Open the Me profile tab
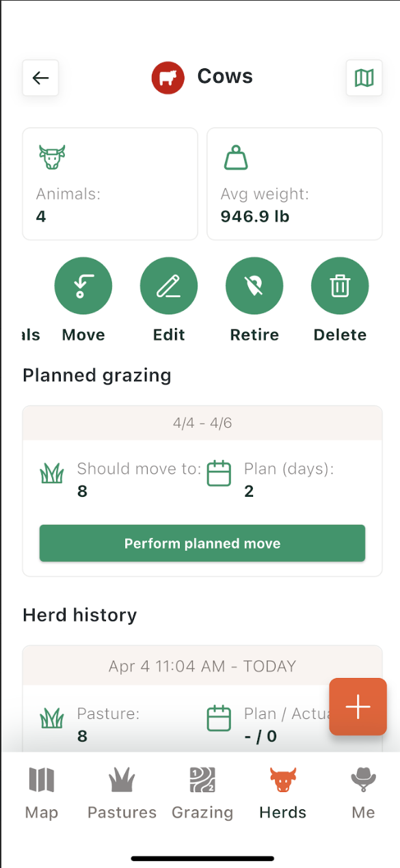The image size is (400, 868). [363, 793]
